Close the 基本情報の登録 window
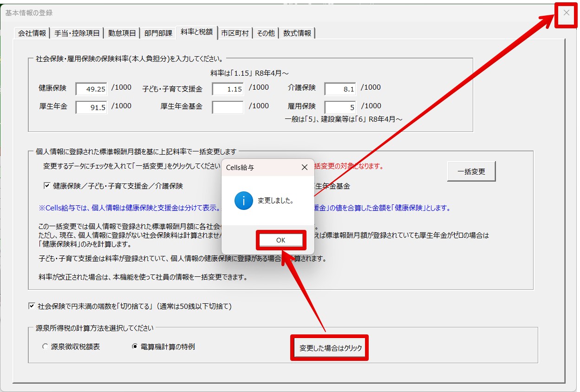This screenshot has height=392, width=580. [566, 13]
